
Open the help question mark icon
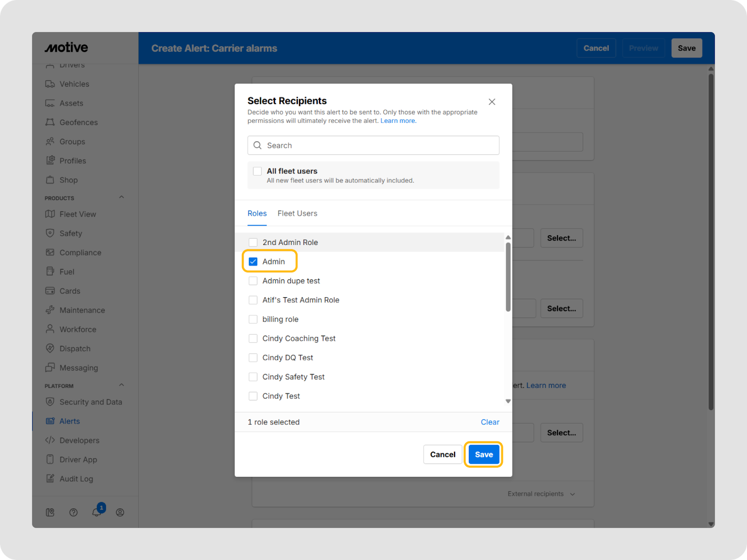[73, 512]
